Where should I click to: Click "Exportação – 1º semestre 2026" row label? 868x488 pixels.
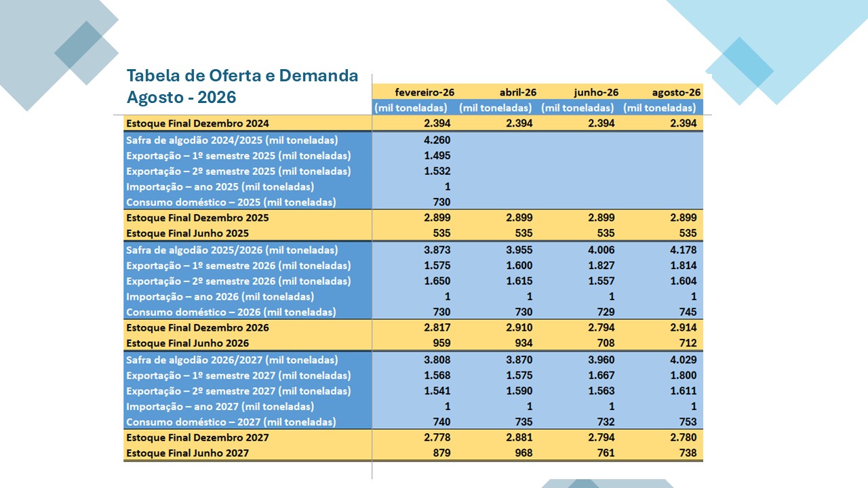coord(239,266)
